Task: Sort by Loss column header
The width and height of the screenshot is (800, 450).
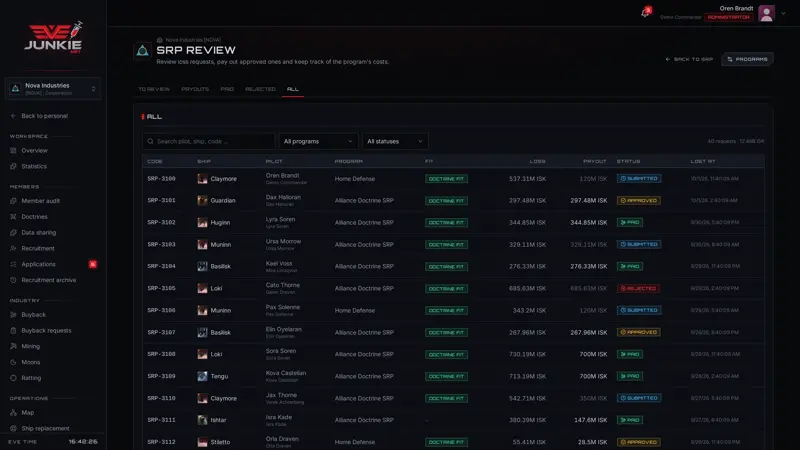Action: (x=537, y=161)
